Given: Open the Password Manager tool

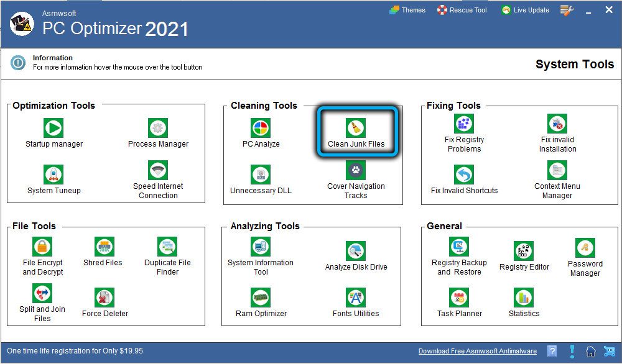Looking at the screenshot, I should pyautogui.click(x=585, y=248).
